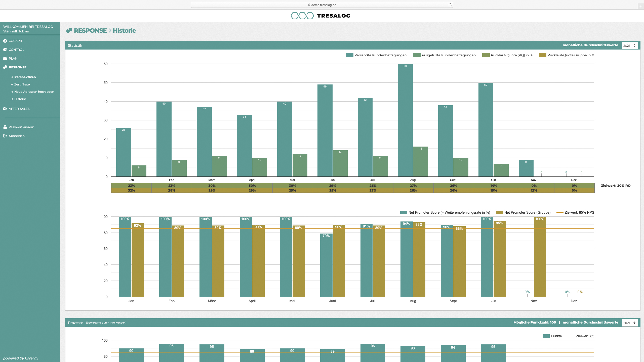This screenshot has width=644, height=362.
Task: Click the Control pie chart icon
Action: (5, 50)
